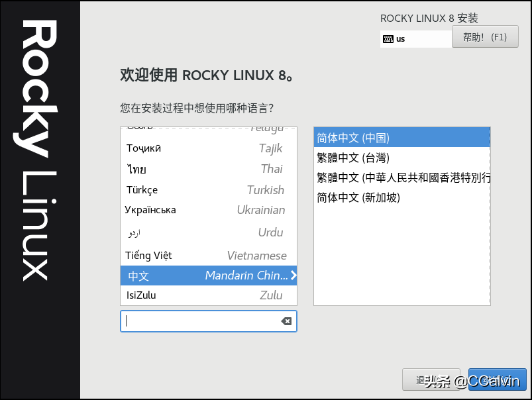Viewport: 532px width, 400px height.
Task: Click the arrow on the 中文 row
Action: click(293, 275)
